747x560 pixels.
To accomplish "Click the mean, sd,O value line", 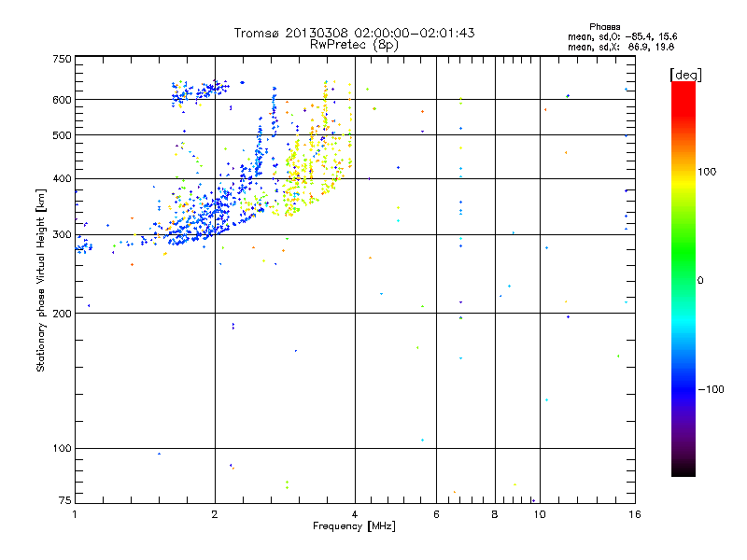I will click(622, 36).
